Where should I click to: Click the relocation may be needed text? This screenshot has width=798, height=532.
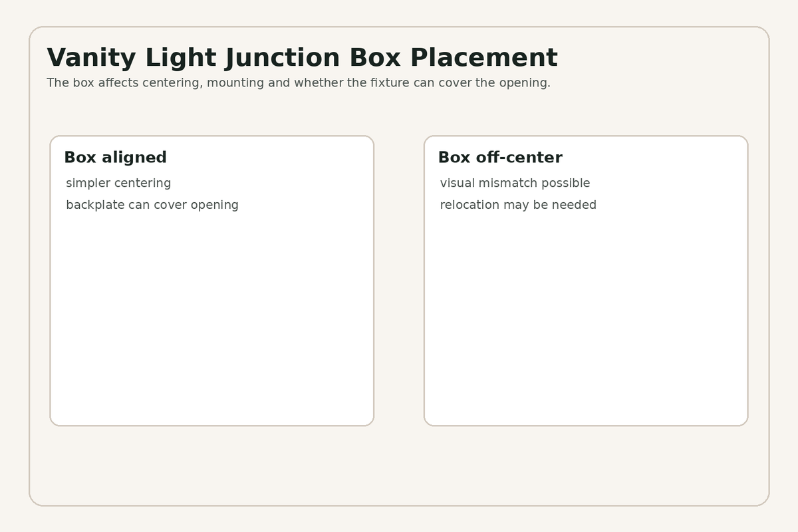518,205
